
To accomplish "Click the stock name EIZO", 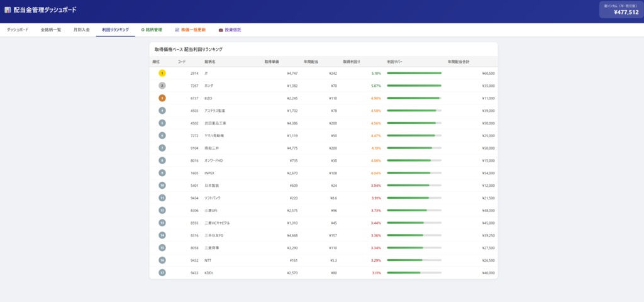I will coord(208,98).
